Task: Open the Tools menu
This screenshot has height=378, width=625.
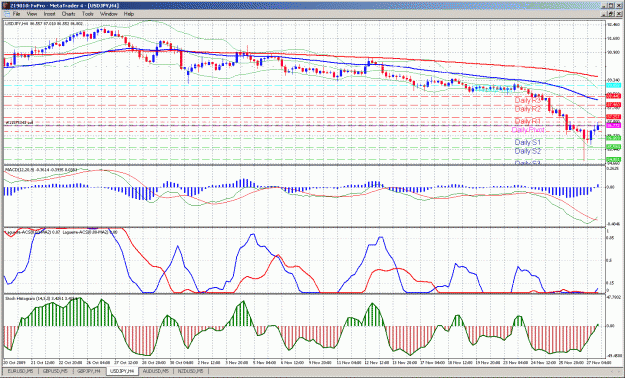Action: 88,14
